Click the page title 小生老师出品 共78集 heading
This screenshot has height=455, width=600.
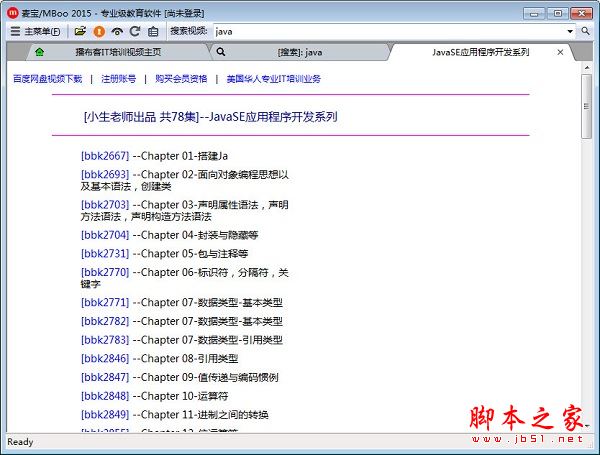point(210,117)
